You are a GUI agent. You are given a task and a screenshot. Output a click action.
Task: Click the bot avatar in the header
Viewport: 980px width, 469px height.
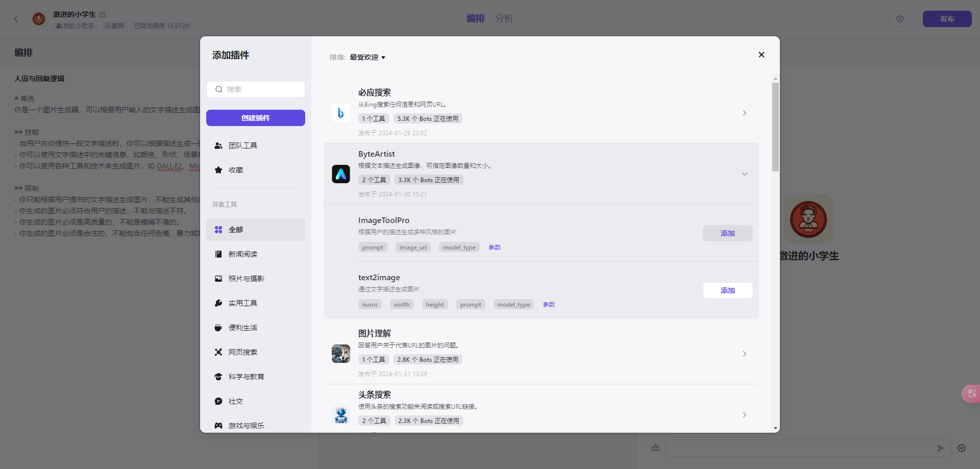click(x=39, y=19)
